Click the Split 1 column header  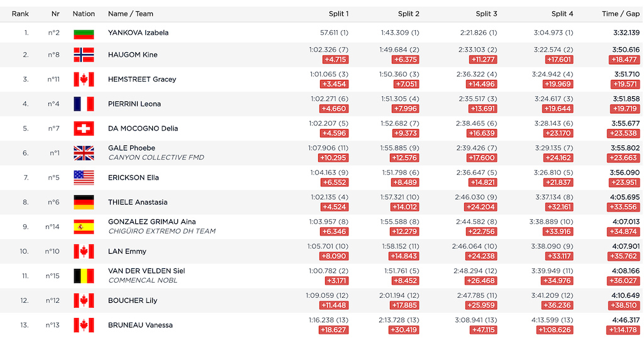click(x=338, y=14)
